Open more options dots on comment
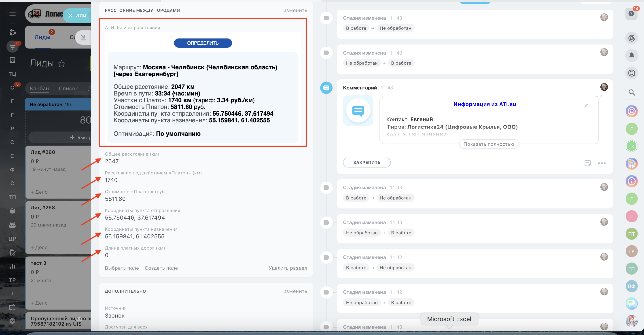Screen dimensions: 644x335 click(x=602, y=163)
